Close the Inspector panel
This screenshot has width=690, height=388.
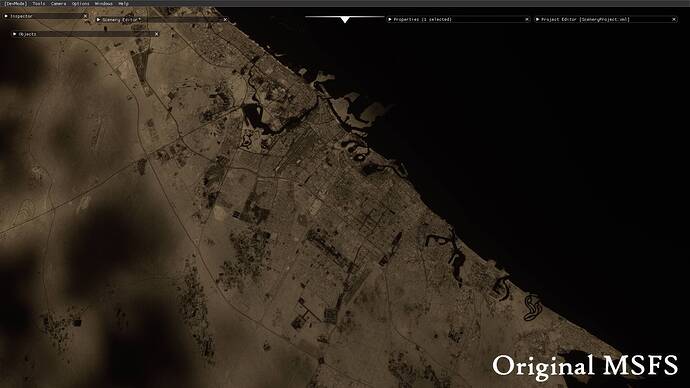pos(85,16)
